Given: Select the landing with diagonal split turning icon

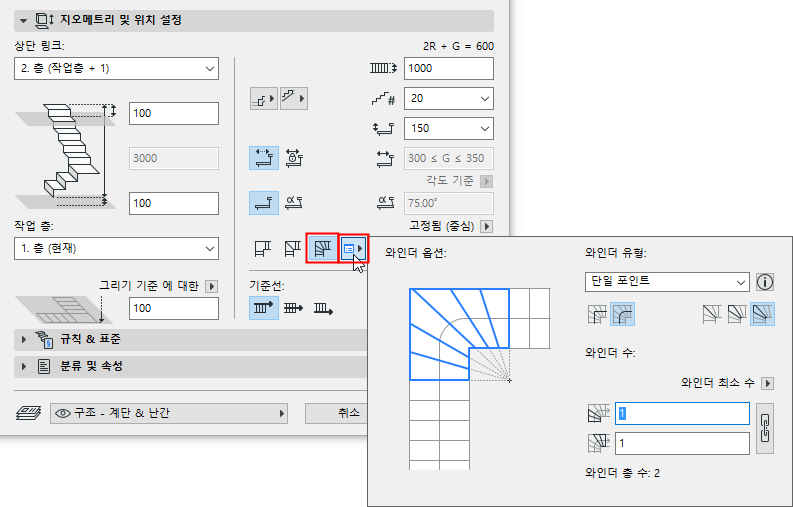Looking at the screenshot, I should [292, 248].
